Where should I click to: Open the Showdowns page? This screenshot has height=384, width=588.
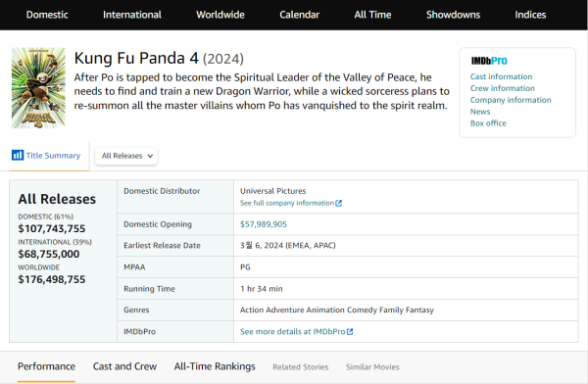pos(453,15)
